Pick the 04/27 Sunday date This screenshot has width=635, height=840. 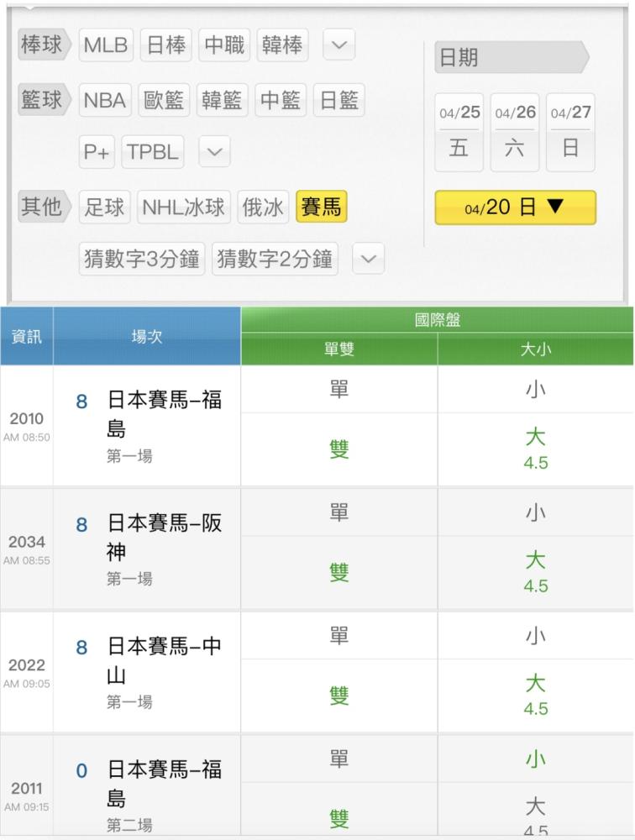[570, 132]
